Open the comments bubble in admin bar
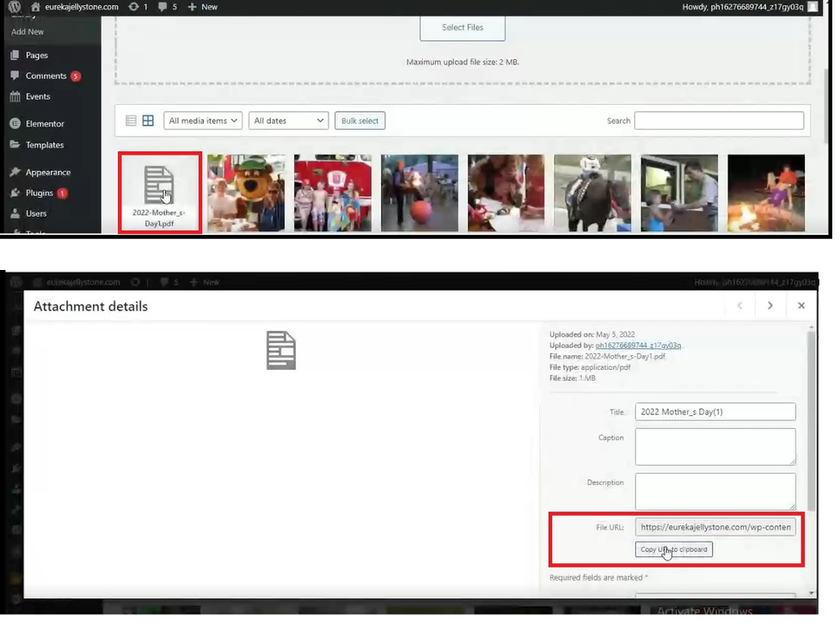840x632 pixels. coord(168,7)
